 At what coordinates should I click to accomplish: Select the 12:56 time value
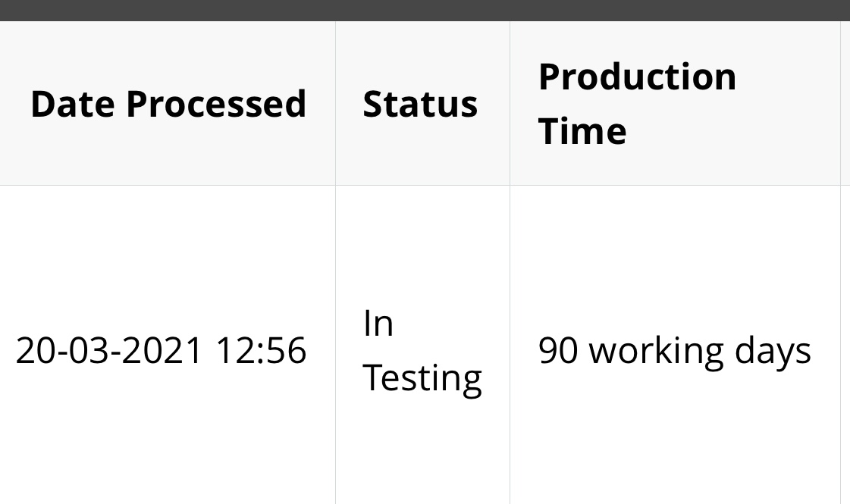tap(262, 350)
